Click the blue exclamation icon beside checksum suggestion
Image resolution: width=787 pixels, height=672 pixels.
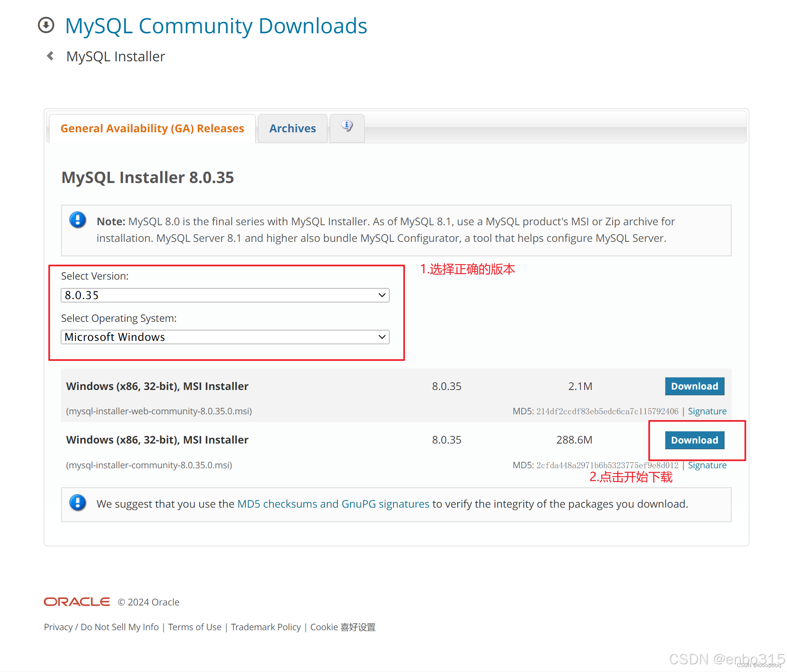pos(77,502)
